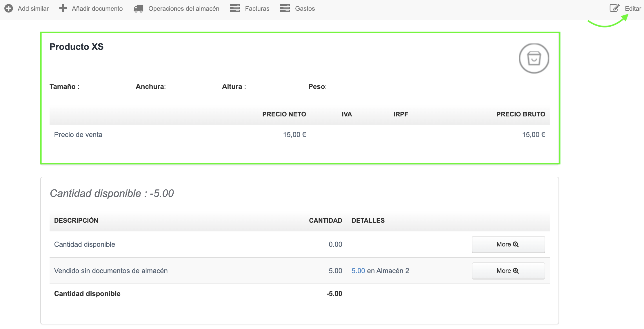Open the Gastos menu item
Screen dimensions: 644x329
305,9
